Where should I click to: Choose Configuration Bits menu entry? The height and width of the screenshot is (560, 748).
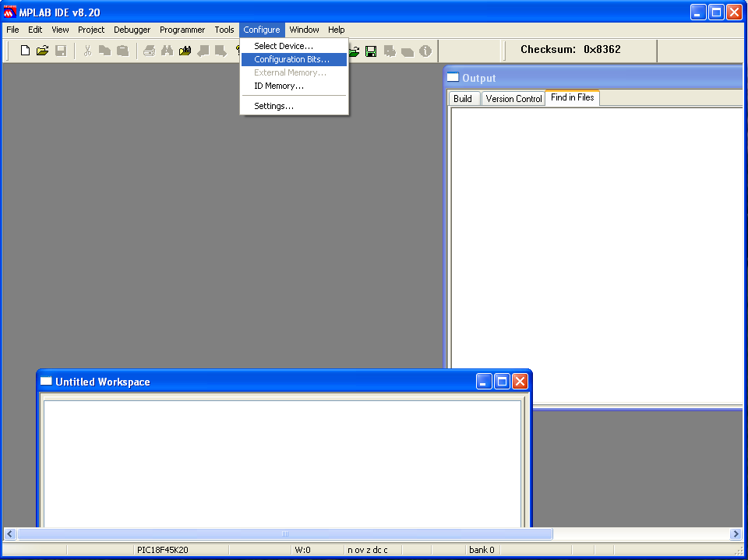(294, 59)
